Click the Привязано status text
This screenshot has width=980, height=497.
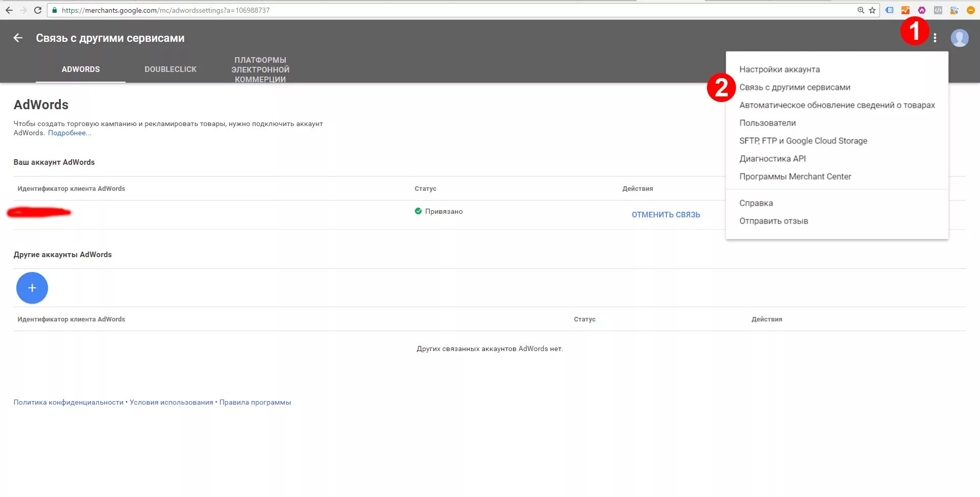[x=444, y=211]
